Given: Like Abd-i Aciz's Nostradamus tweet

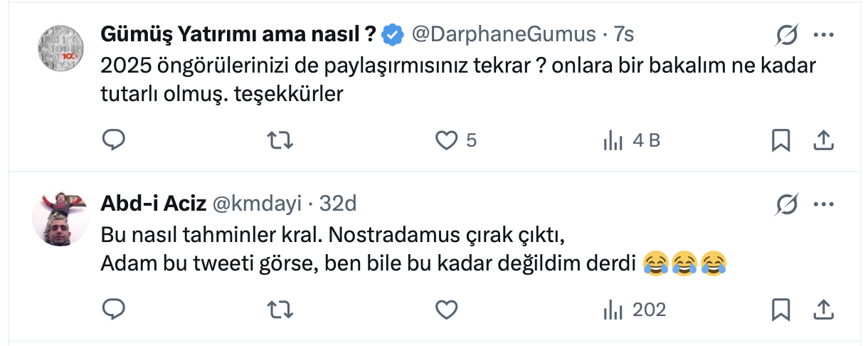Looking at the screenshot, I should point(446,310).
